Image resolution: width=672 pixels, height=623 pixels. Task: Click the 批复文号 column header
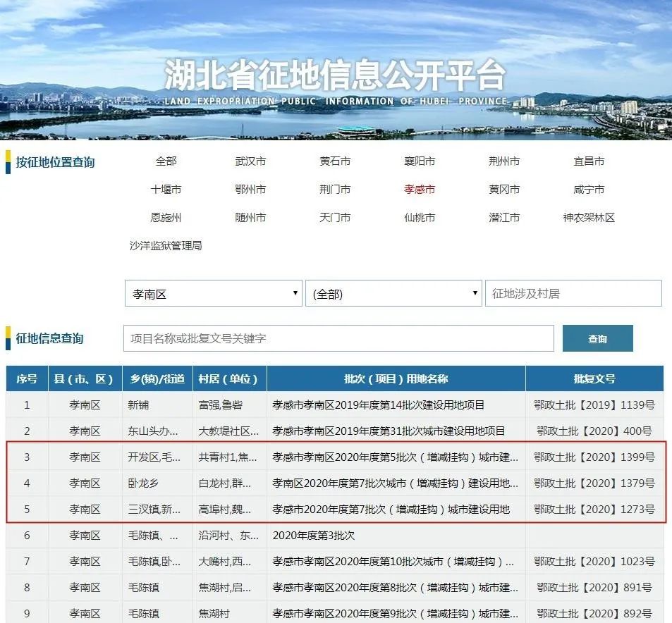click(594, 378)
